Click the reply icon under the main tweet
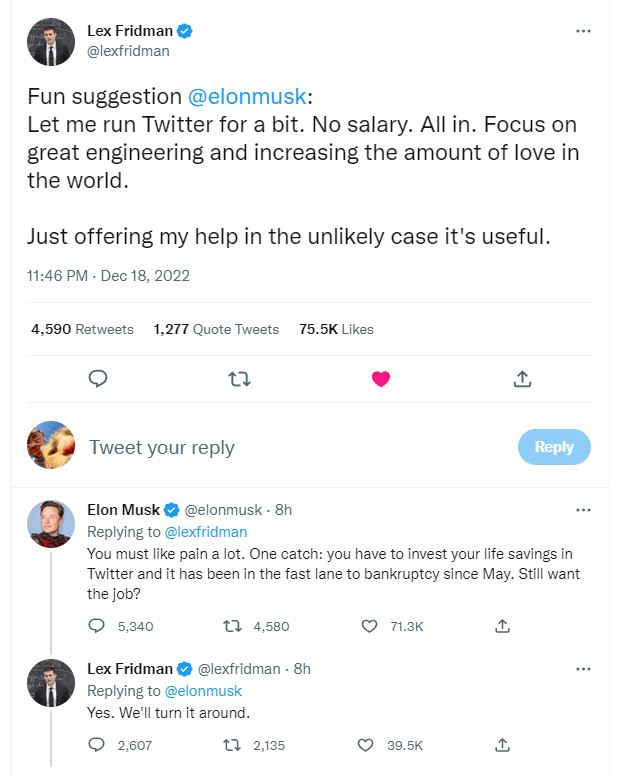619x776 pixels. 98,379
